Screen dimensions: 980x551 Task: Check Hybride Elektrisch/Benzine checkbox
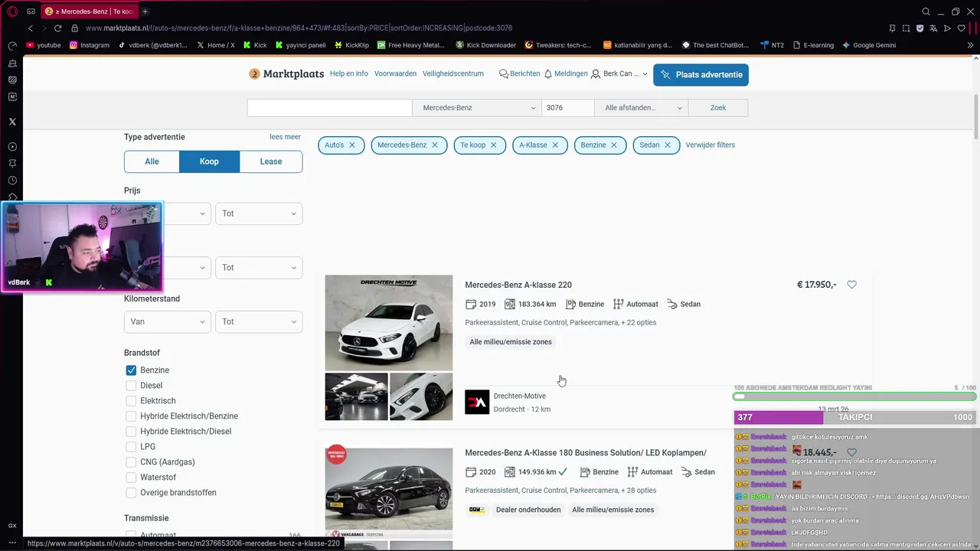click(131, 416)
